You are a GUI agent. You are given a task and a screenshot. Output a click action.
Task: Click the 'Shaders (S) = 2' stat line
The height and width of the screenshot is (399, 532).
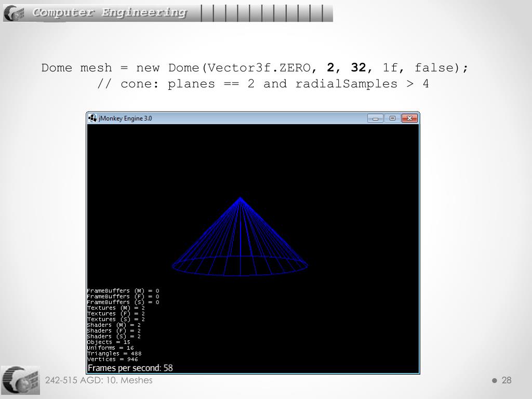point(114,336)
